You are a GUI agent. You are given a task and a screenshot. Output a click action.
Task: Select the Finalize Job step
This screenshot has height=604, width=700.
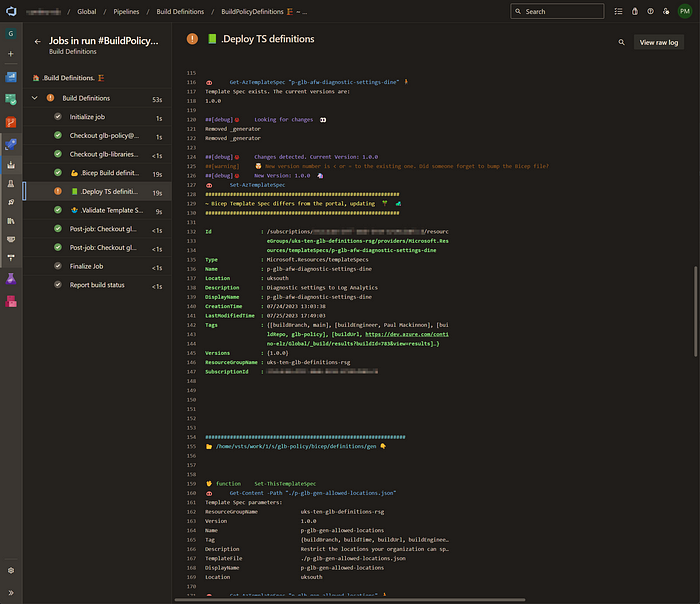tap(97, 267)
